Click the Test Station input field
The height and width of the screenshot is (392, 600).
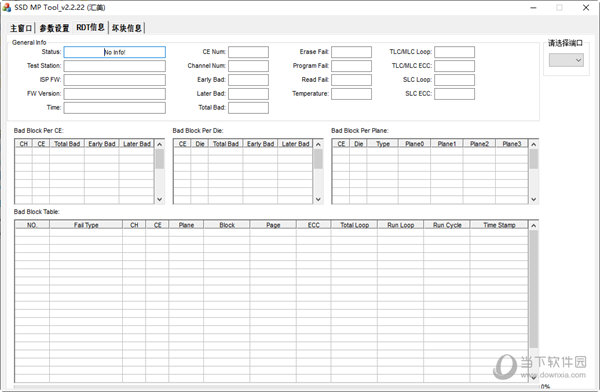click(x=114, y=66)
